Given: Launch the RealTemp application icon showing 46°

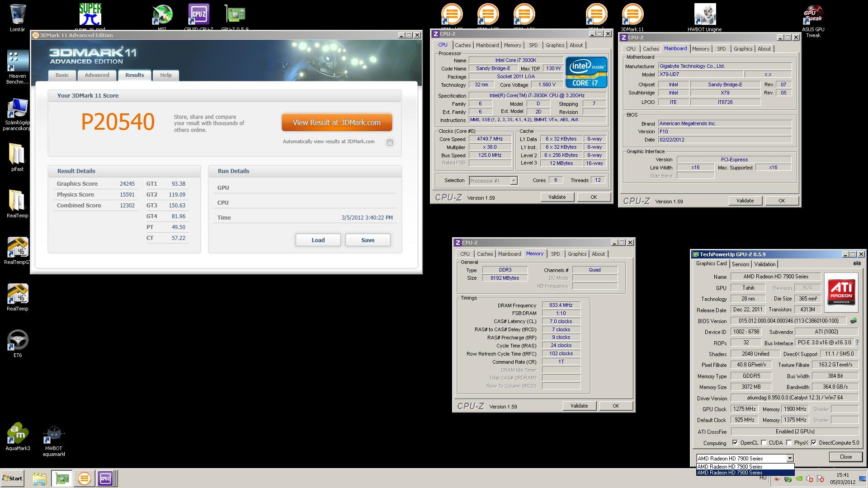Looking at the screenshot, I should (x=18, y=294).
